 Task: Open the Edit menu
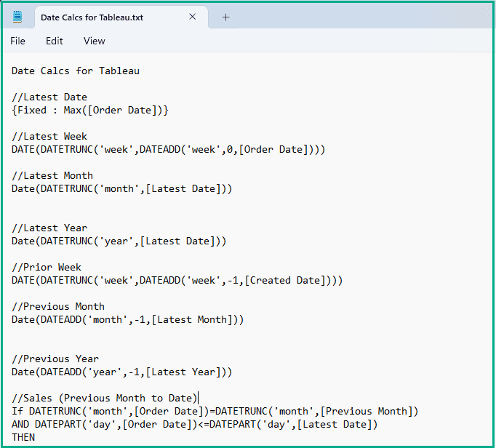pyautogui.click(x=55, y=41)
